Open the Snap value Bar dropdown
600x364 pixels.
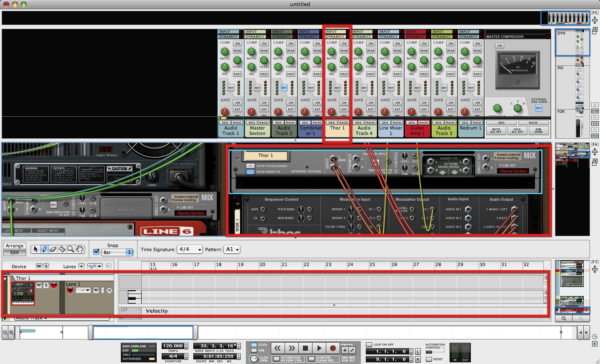click(x=117, y=252)
